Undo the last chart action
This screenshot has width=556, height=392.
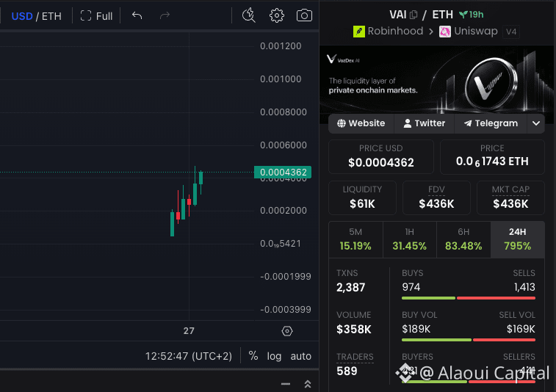click(x=137, y=15)
